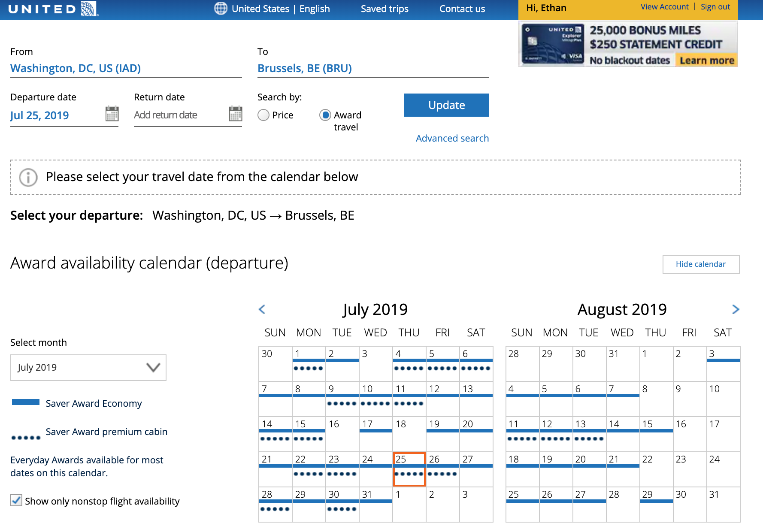The image size is (763, 532).
Task: Select the Price radio button
Action: tap(263, 115)
